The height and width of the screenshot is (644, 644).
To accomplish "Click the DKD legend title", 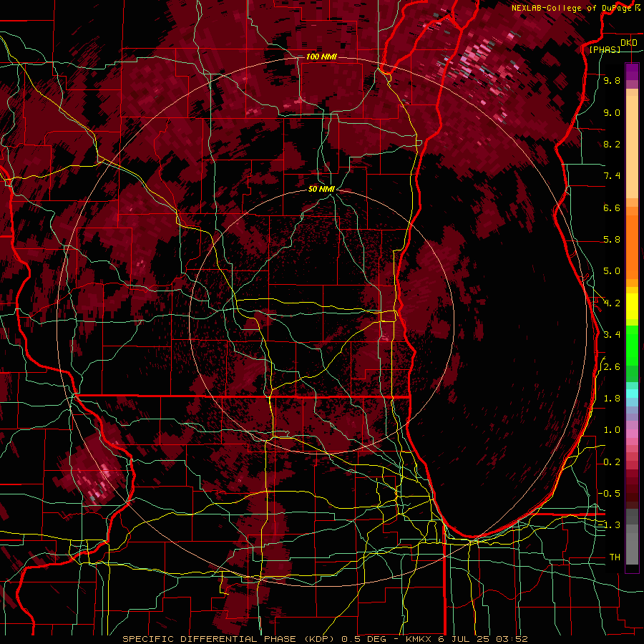I will point(628,43).
